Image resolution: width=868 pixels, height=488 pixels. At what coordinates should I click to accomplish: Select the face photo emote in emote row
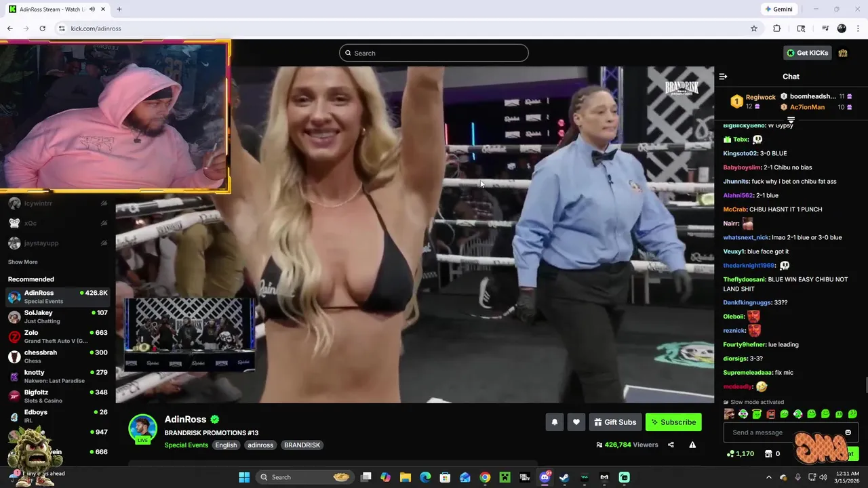click(729, 414)
